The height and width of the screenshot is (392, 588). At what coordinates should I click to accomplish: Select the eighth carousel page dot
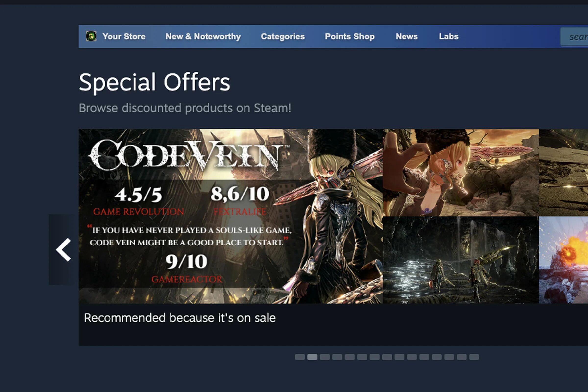387,357
